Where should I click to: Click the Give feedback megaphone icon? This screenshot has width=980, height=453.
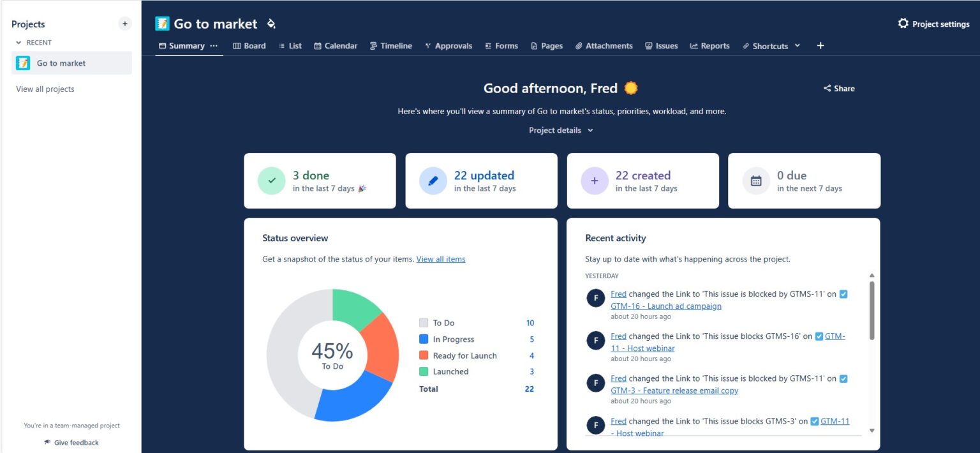point(45,442)
